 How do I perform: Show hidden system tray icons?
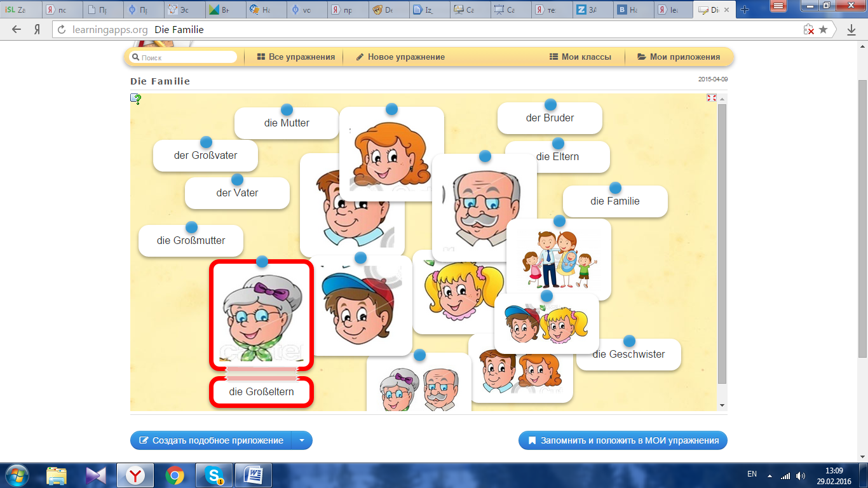[x=770, y=475]
